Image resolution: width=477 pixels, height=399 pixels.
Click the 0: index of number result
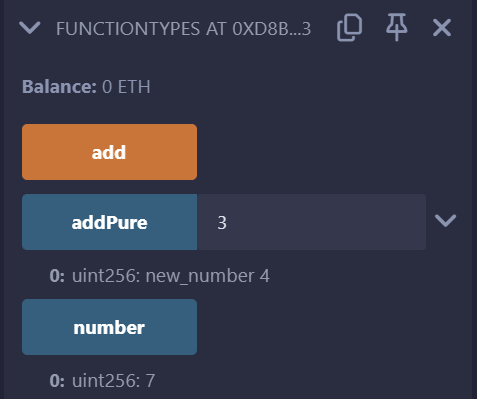tap(57, 380)
